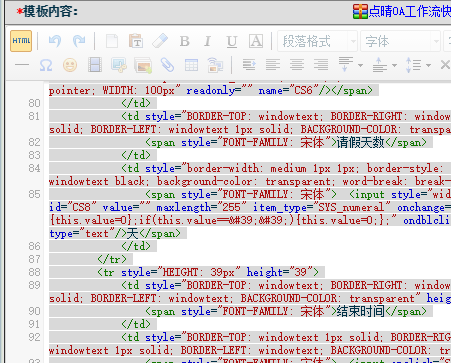The height and width of the screenshot is (363, 451).
Task: Expand the line spacing dropdown arrow
Action: click(x=428, y=65)
